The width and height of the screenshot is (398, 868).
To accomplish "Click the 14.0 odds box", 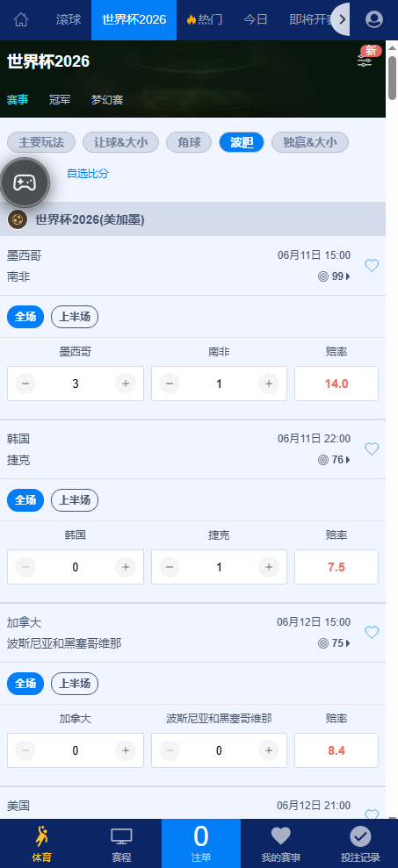I will pos(336,384).
